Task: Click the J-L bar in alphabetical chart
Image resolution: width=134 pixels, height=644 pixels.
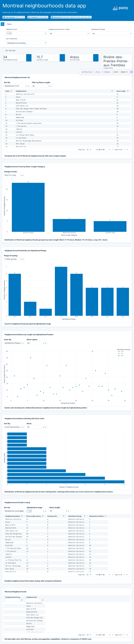Action: point(61,291)
